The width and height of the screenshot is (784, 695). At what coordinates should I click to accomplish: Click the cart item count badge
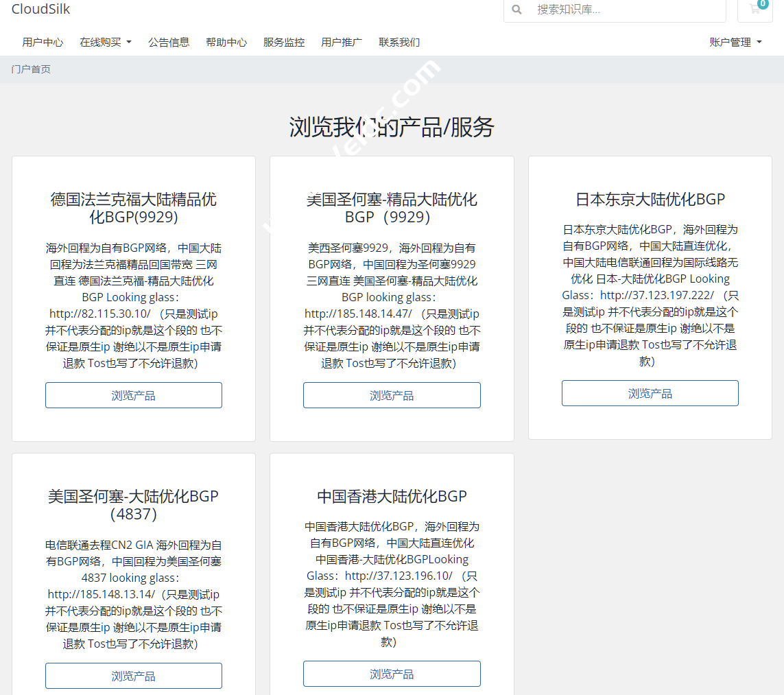pyautogui.click(x=763, y=4)
